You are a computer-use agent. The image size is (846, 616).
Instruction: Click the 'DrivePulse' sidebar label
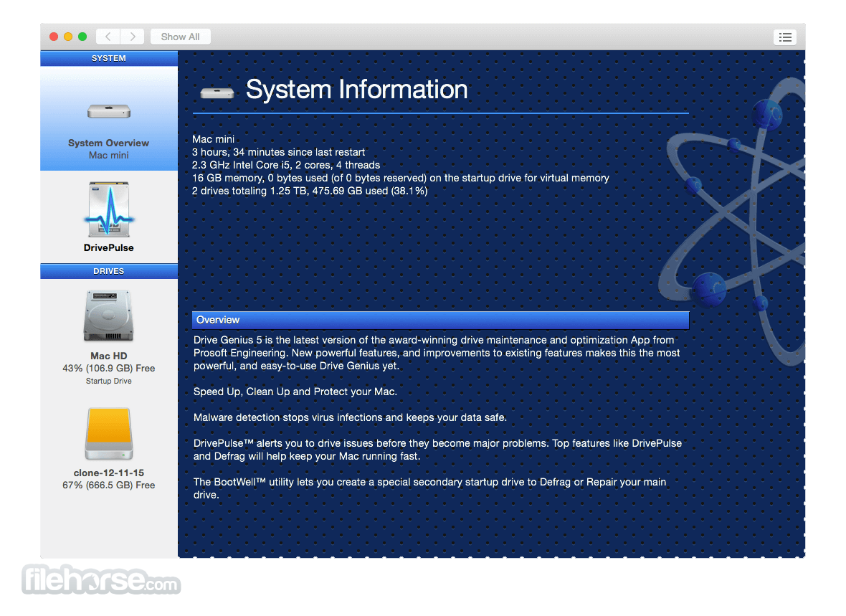[x=108, y=248]
